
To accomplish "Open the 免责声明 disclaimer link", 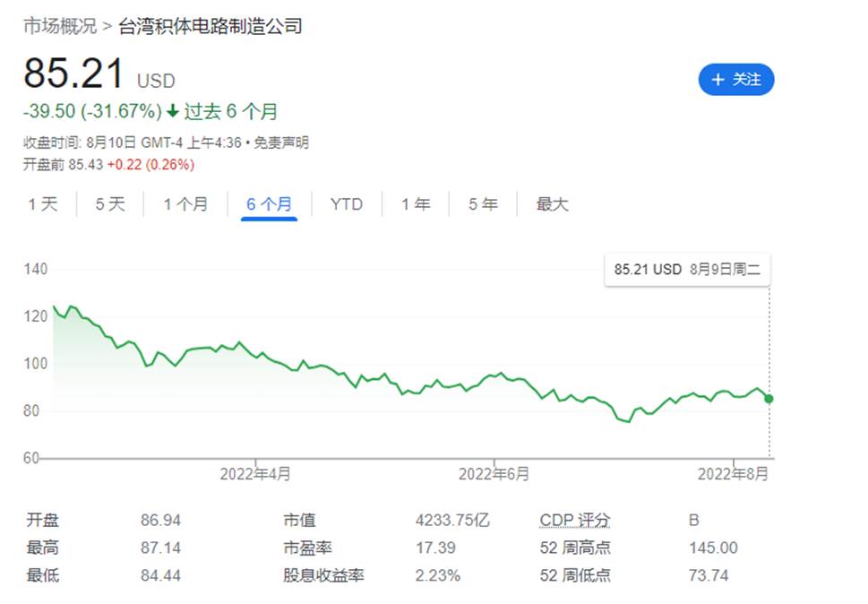I will point(281,142).
